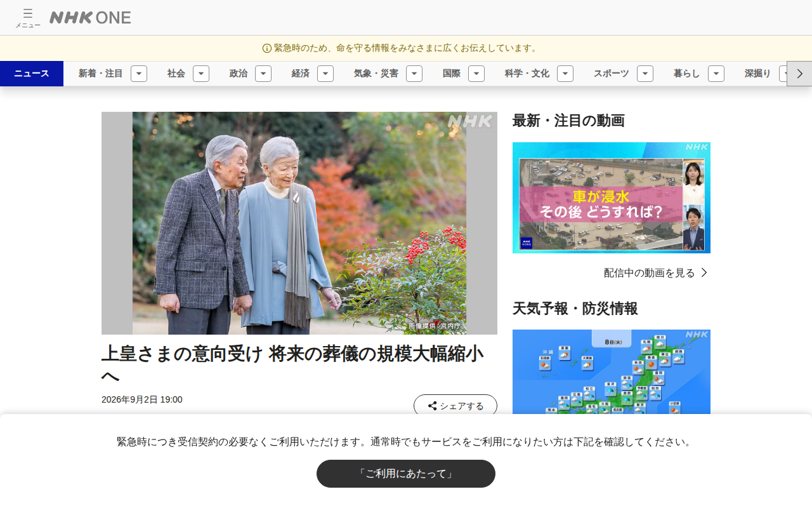Expand the 社会 dropdown arrow
Image resolution: width=812 pixels, height=508 pixels.
(201, 74)
